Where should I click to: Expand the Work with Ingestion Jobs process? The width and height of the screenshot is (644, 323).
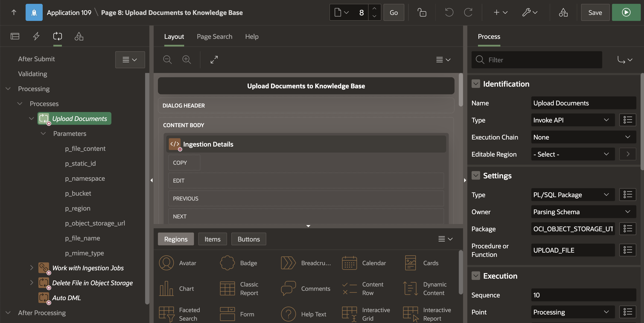point(32,268)
